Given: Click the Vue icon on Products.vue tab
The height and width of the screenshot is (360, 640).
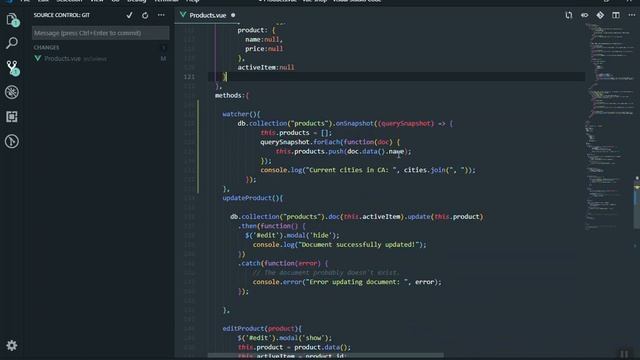Looking at the screenshot, I should click(183, 15).
